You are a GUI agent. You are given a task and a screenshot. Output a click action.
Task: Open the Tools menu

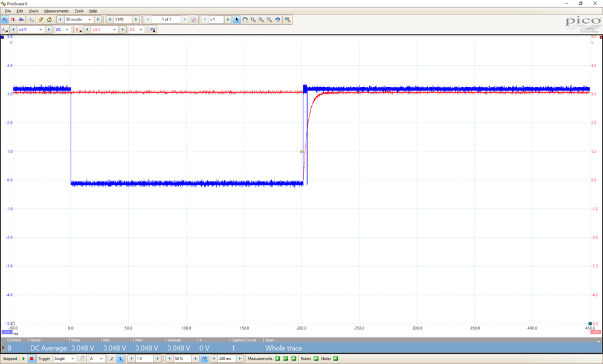[79, 11]
